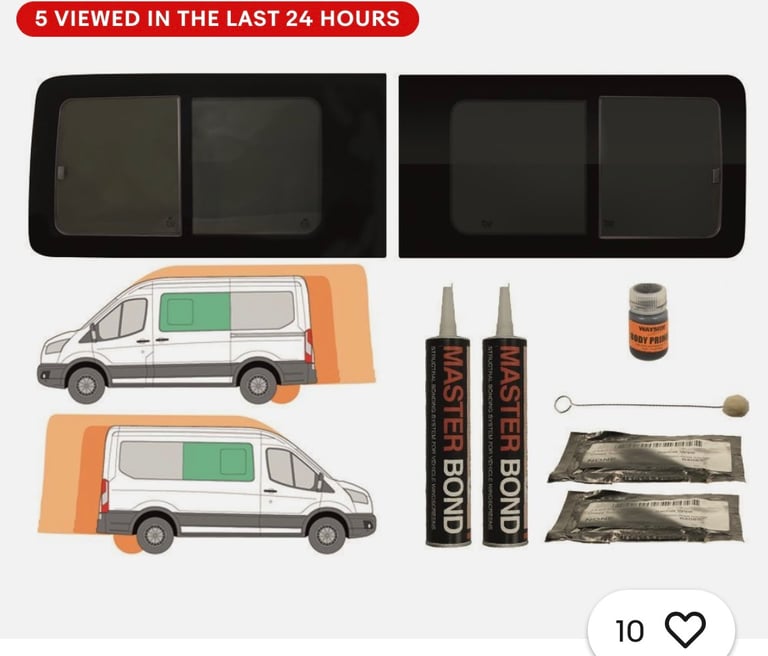Click the latch on right window's right pane
Viewport: 768px width, 656px height.
click(x=715, y=175)
